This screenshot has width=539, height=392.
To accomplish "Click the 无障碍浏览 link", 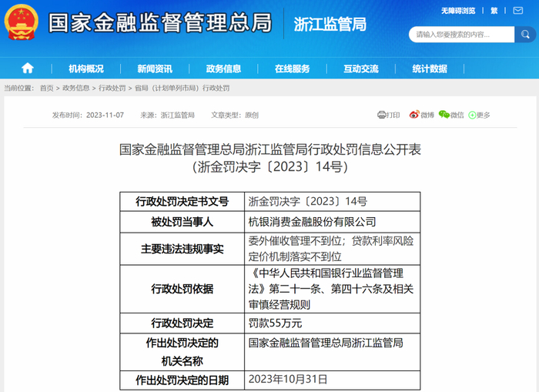I will point(458,11).
